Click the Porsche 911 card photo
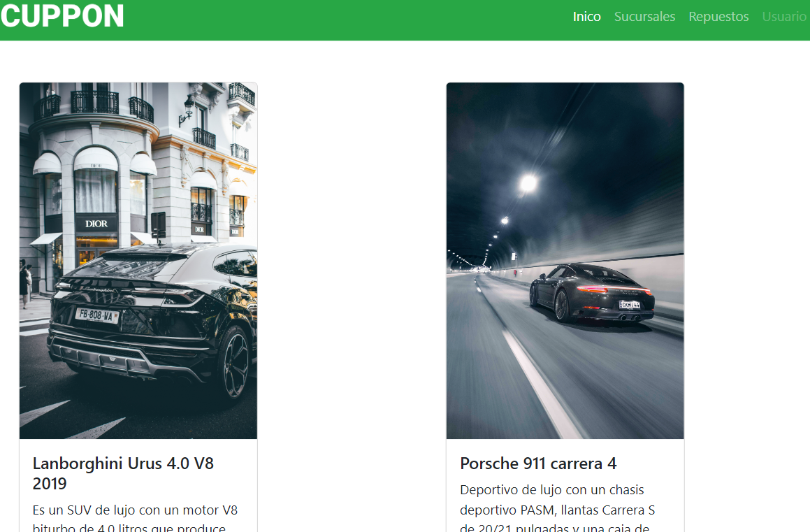Viewport: 810px width, 532px height. [565, 260]
